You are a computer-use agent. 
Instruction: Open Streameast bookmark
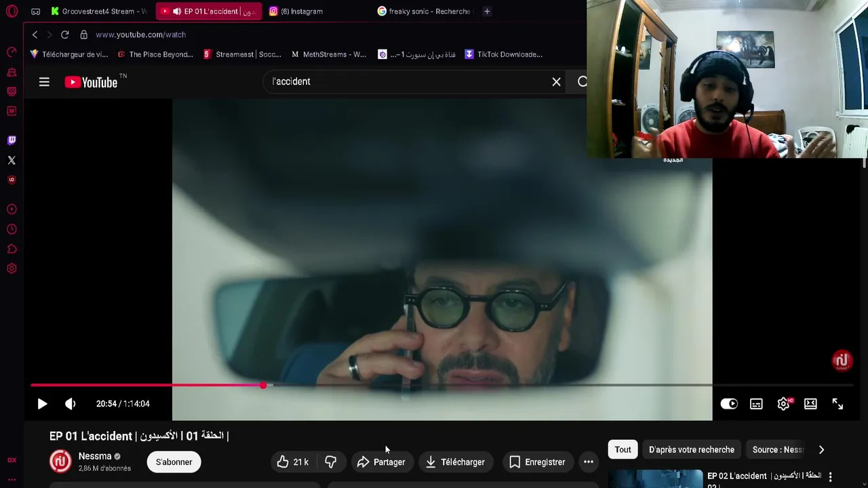(242, 54)
